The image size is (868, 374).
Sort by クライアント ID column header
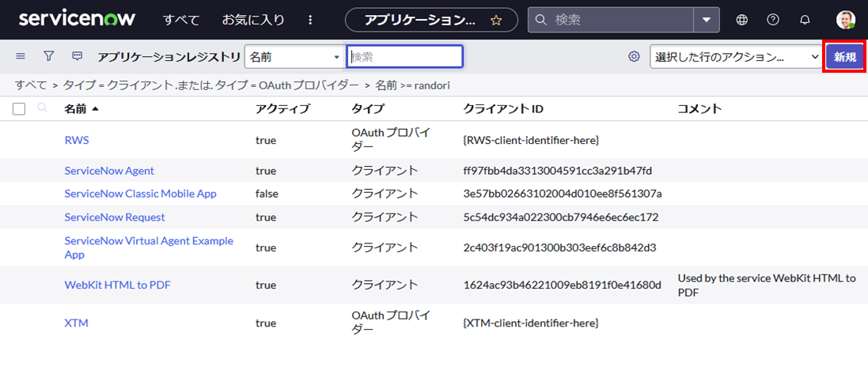pos(503,109)
